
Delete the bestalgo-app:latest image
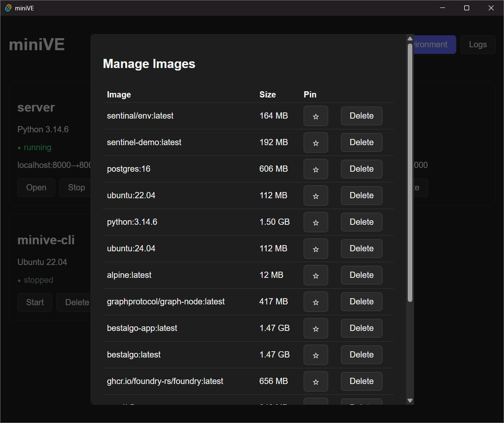(362, 328)
